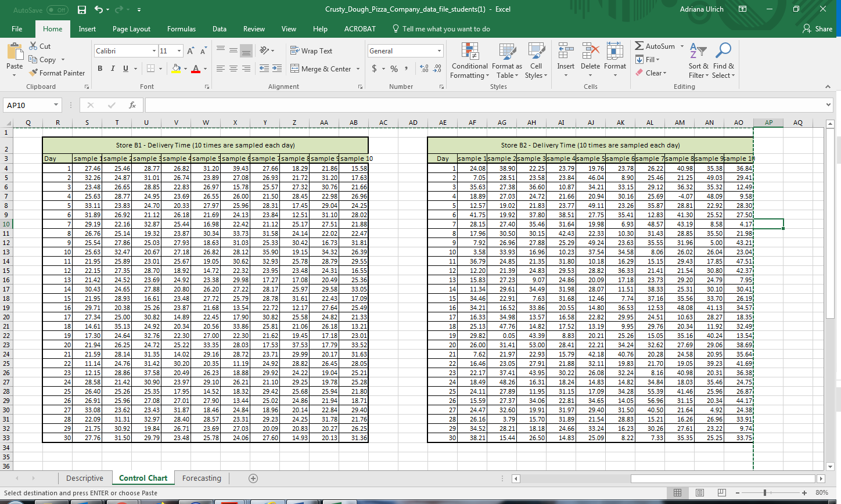Screen dimensions: 841x504
Task: Click the Align Left icon
Action: click(221, 69)
